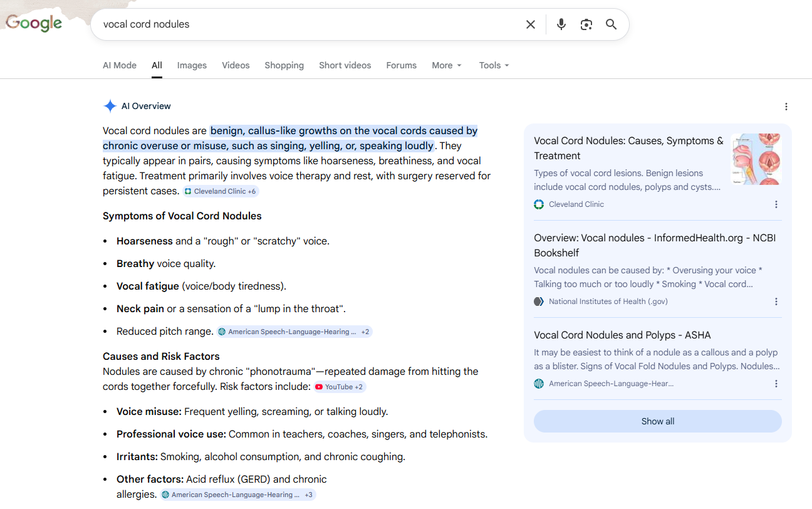Click the Other factors bullet text
This screenshot has width=812, height=509.
tap(222, 487)
